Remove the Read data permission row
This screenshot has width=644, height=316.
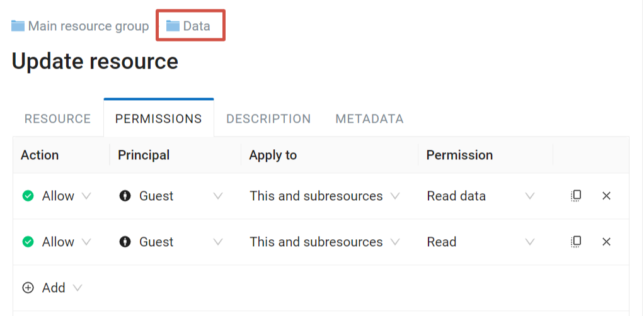pos(606,196)
